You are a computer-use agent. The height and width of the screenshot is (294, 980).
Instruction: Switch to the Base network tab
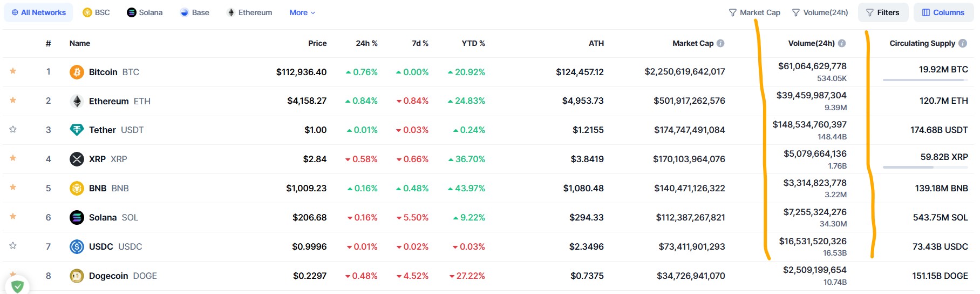click(x=194, y=12)
